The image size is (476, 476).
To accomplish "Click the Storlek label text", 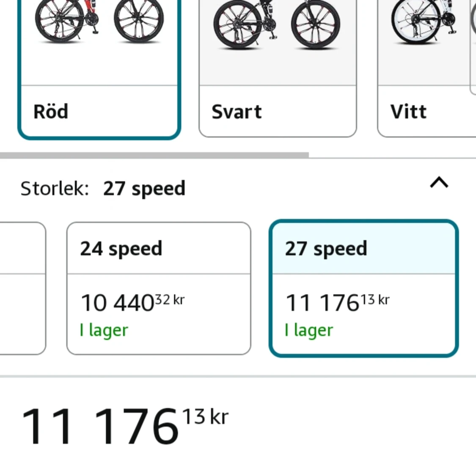I will 55,188.
